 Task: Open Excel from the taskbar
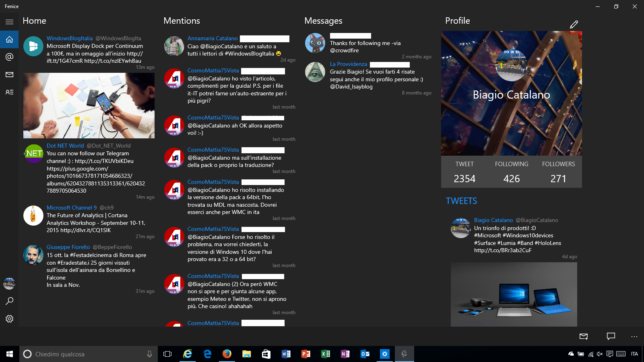click(326, 354)
